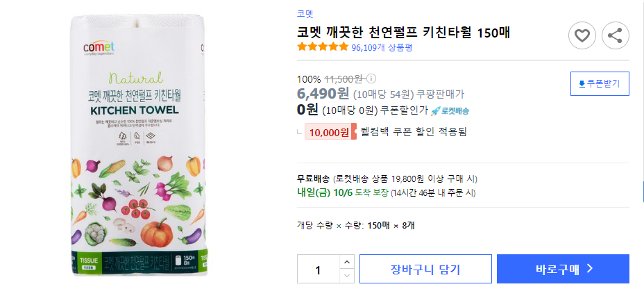Increase quantity with the up arrow
Image resolution: width=644 pixels, height=289 pixels.
point(346,262)
